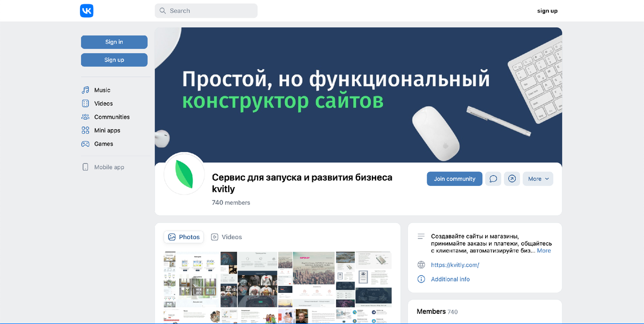Click the blue Sign in button
The height and width of the screenshot is (324, 644).
(x=114, y=42)
